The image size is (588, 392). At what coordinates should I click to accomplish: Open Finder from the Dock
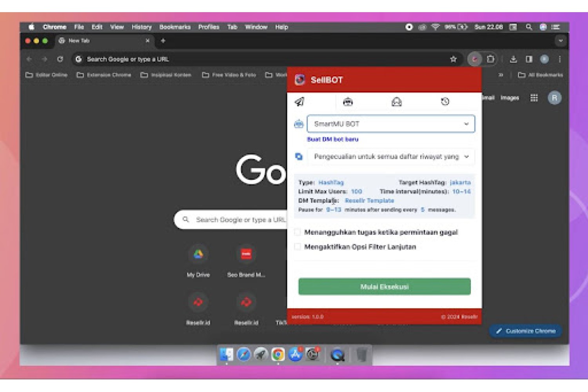[x=227, y=355]
